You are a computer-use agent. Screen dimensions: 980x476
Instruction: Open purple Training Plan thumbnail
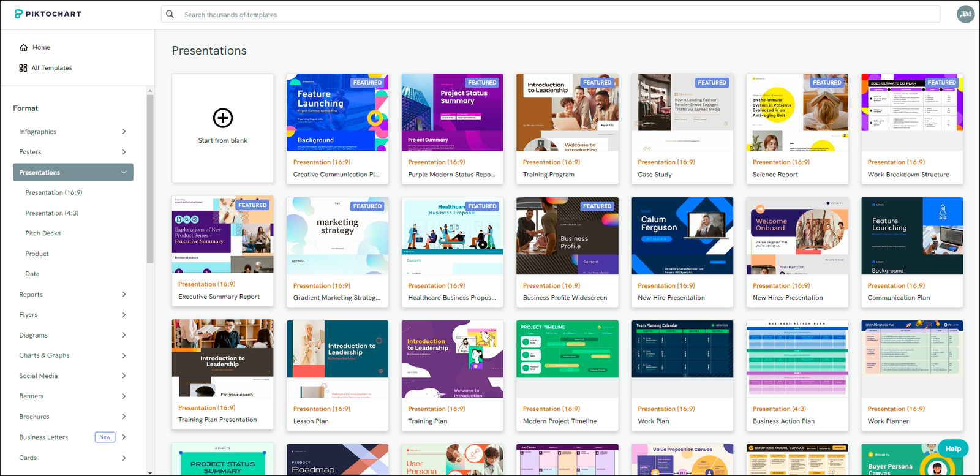tap(453, 359)
